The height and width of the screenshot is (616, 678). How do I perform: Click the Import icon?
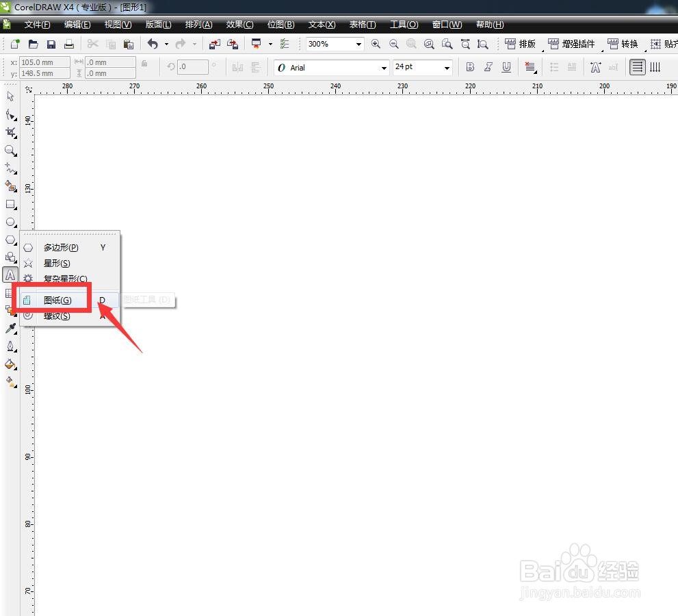pyautogui.click(x=214, y=44)
